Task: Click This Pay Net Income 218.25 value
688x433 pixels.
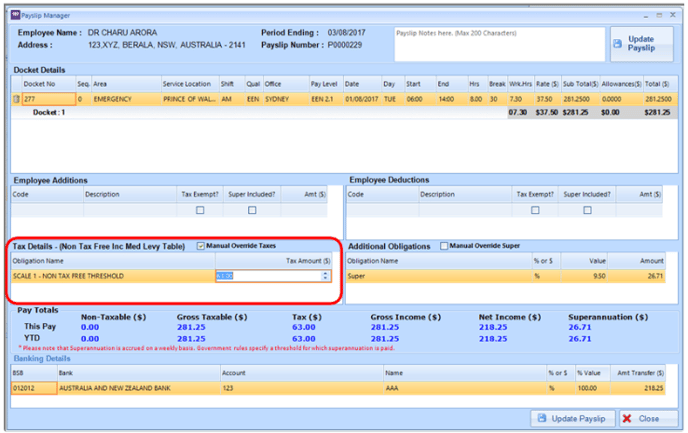Action: coord(493,327)
